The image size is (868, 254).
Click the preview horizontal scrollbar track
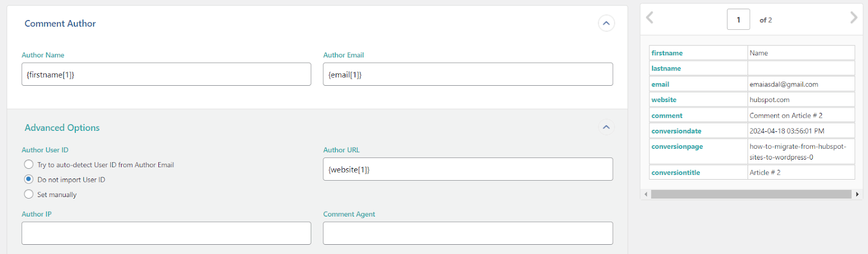pyautogui.click(x=751, y=194)
